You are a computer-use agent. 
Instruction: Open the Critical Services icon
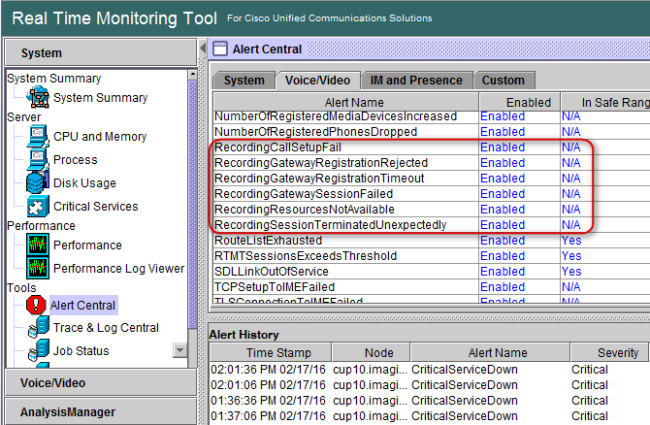click(39, 206)
